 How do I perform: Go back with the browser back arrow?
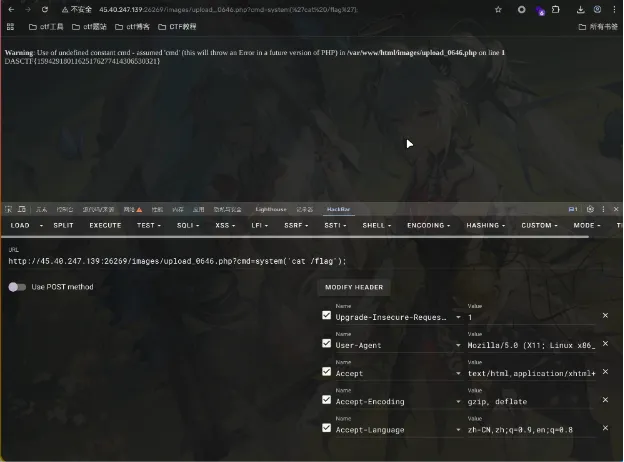pyautogui.click(x=11, y=10)
